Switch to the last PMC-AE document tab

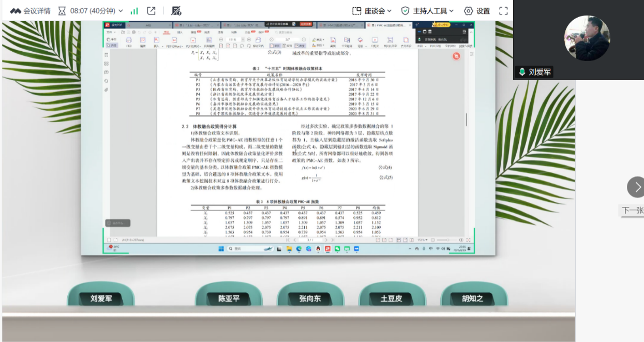(x=388, y=25)
